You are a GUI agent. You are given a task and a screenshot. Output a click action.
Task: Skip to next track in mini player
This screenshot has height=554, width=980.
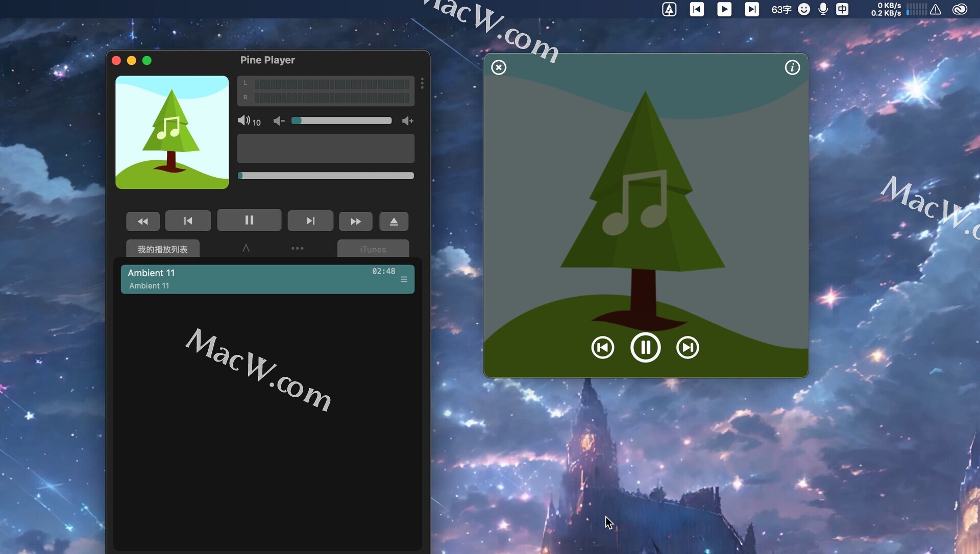pos(688,348)
